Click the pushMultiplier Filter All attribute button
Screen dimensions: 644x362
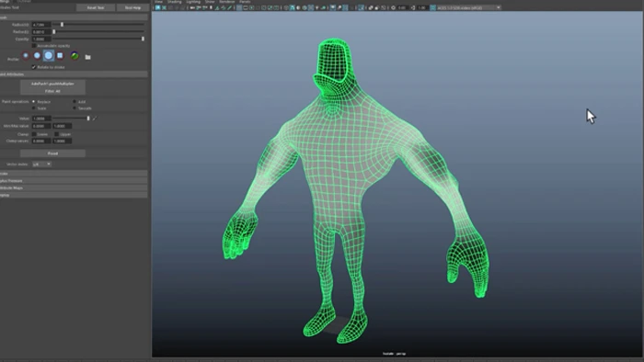(x=53, y=87)
